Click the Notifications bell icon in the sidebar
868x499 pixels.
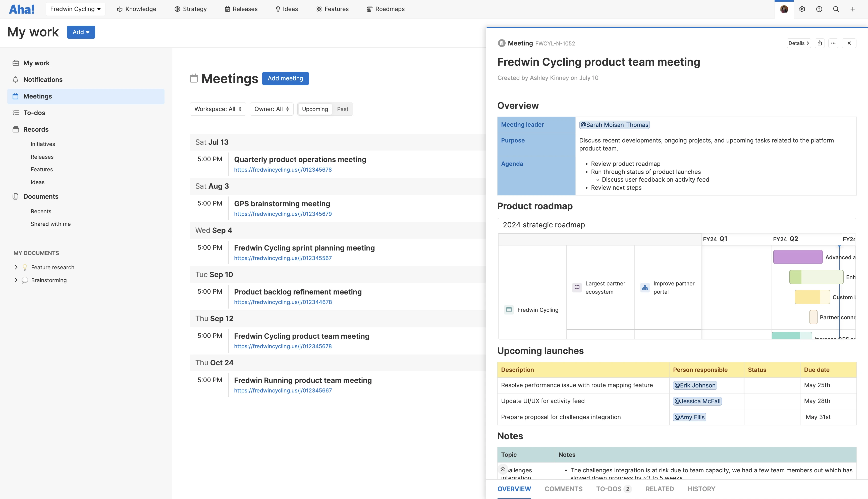pyautogui.click(x=16, y=79)
